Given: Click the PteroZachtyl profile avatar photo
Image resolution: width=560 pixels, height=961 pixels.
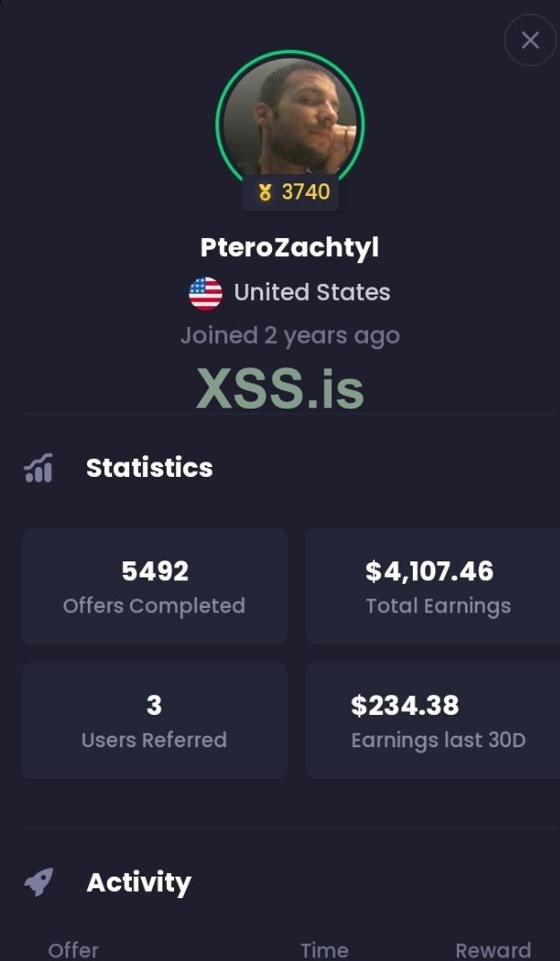Looking at the screenshot, I should (290, 117).
